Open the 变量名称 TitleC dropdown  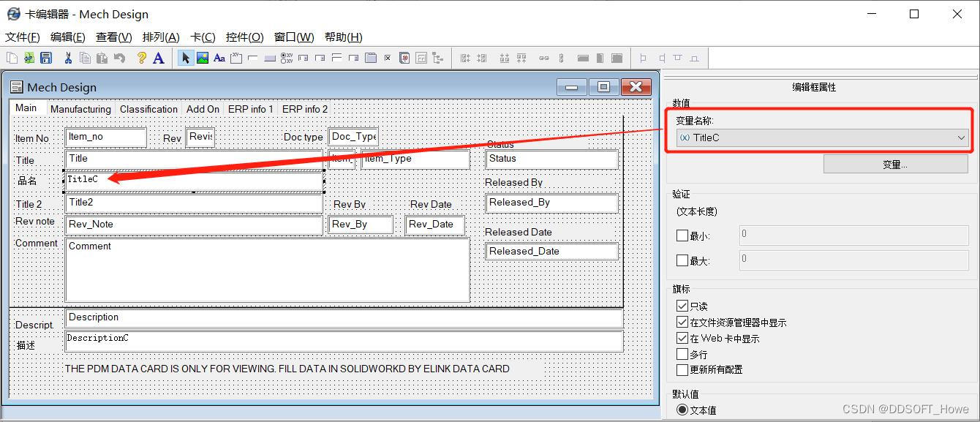click(822, 137)
